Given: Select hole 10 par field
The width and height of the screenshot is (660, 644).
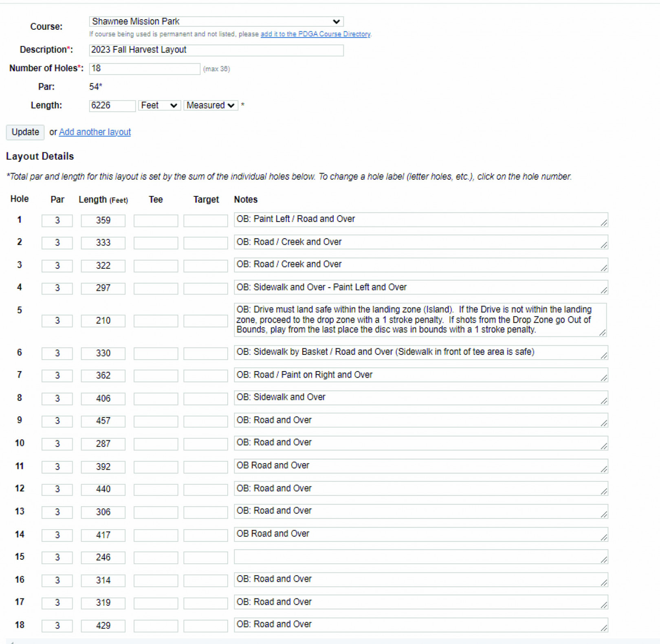Looking at the screenshot, I should (x=57, y=444).
